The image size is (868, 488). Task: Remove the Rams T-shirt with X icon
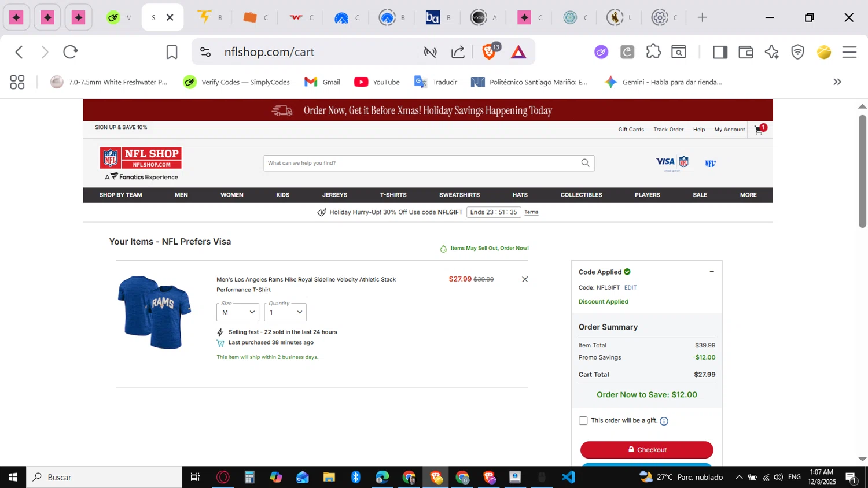(x=525, y=279)
